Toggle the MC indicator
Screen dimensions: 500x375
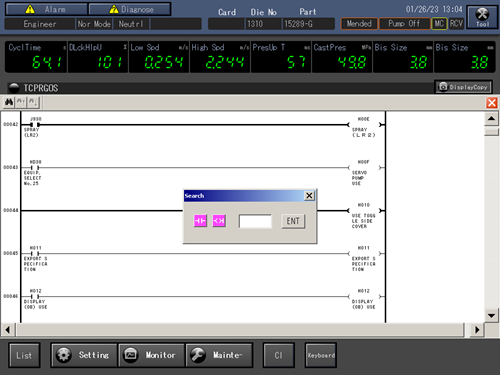[439, 23]
